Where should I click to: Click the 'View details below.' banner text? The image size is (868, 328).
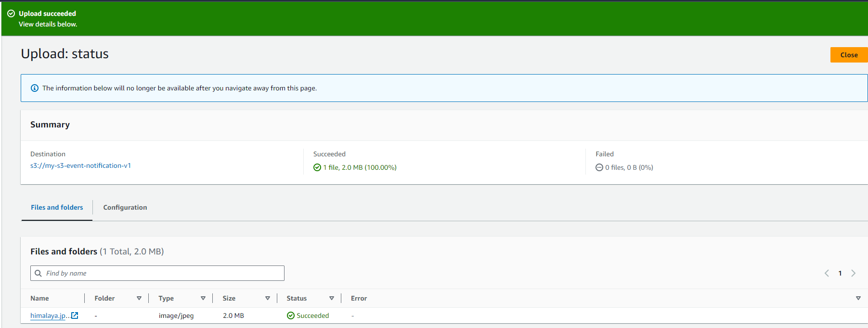click(x=48, y=24)
